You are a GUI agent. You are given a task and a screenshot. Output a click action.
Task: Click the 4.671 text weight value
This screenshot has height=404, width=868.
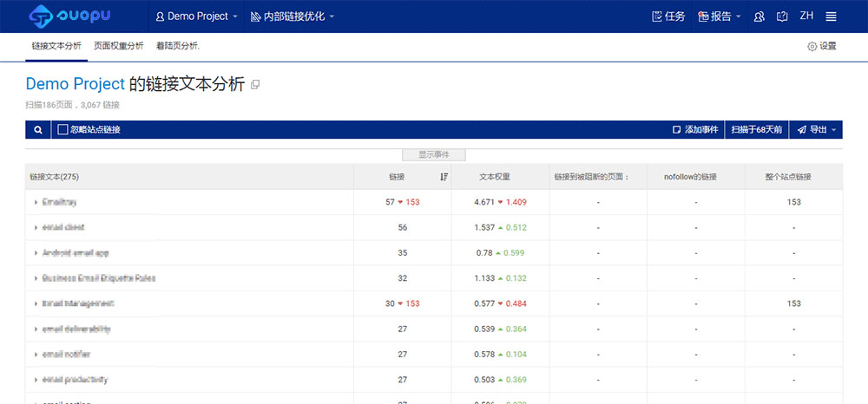tap(484, 202)
